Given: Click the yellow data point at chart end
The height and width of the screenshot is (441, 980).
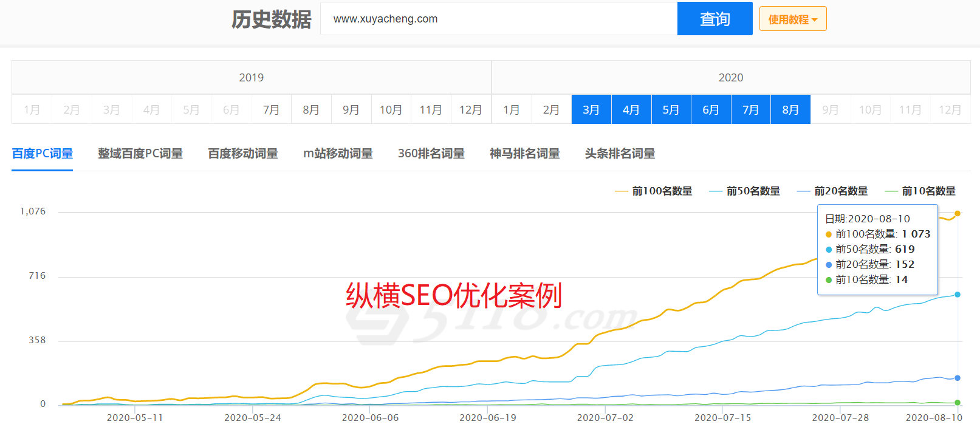Looking at the screenshot, I should coord(958,213).
